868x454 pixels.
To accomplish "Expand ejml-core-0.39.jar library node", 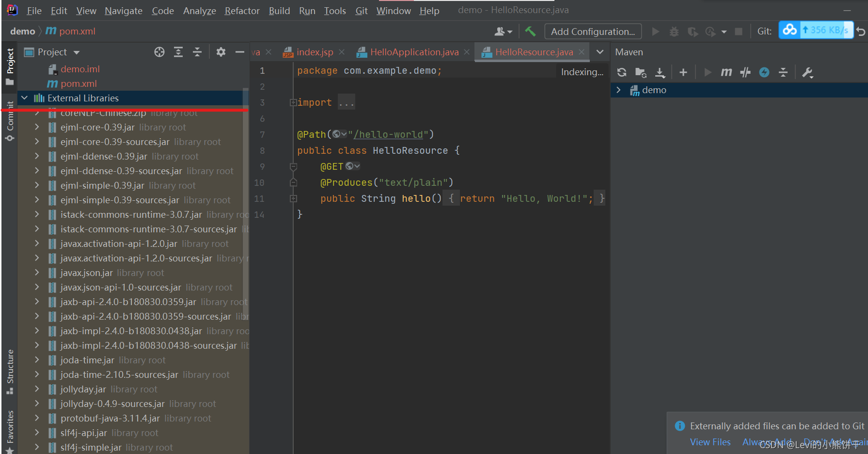I will [37, 127].
